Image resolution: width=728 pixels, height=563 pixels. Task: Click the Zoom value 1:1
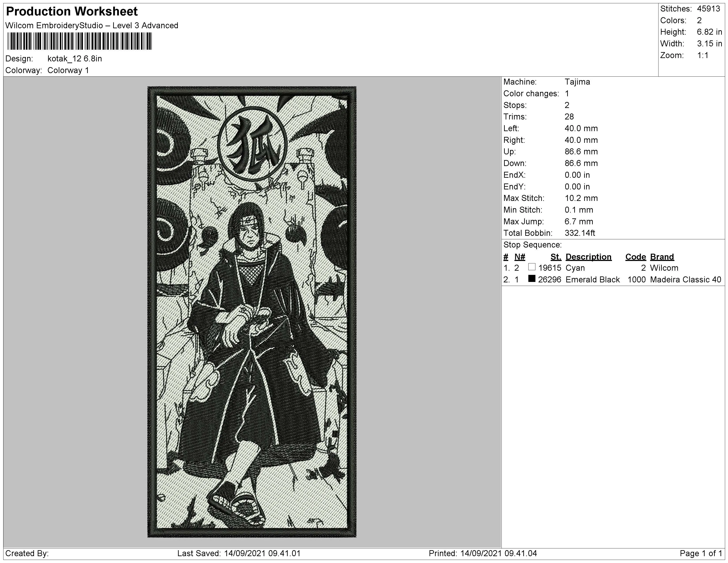tap(703, 56)
